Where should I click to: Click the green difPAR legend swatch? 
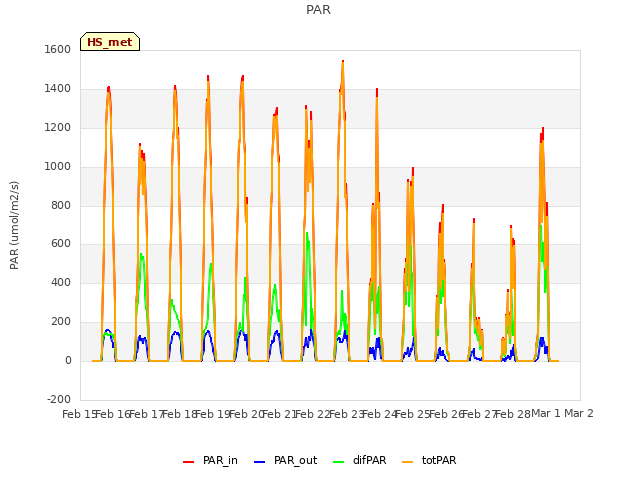pyautogui.click(x=338, y=462)
